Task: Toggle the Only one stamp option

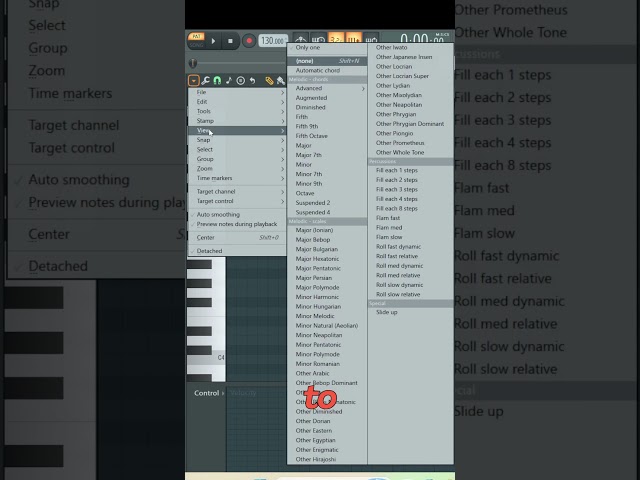Action: [x=327, y=48]
